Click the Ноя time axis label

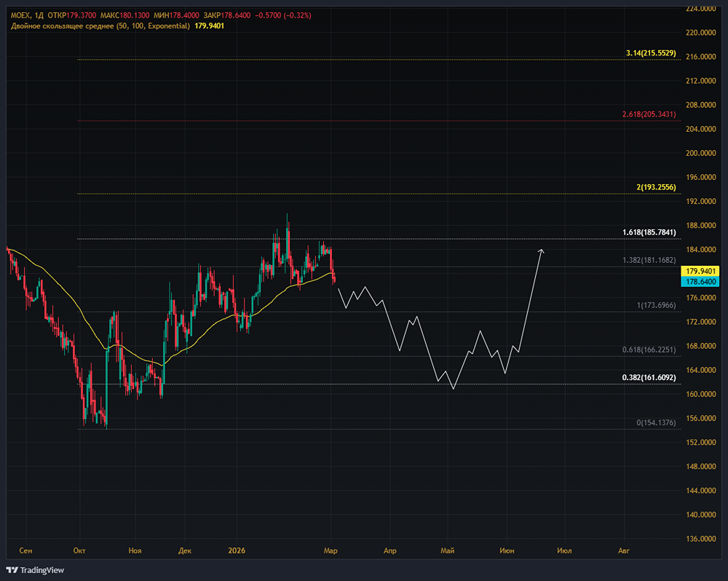pyautogui.click(x=135, y=551)
